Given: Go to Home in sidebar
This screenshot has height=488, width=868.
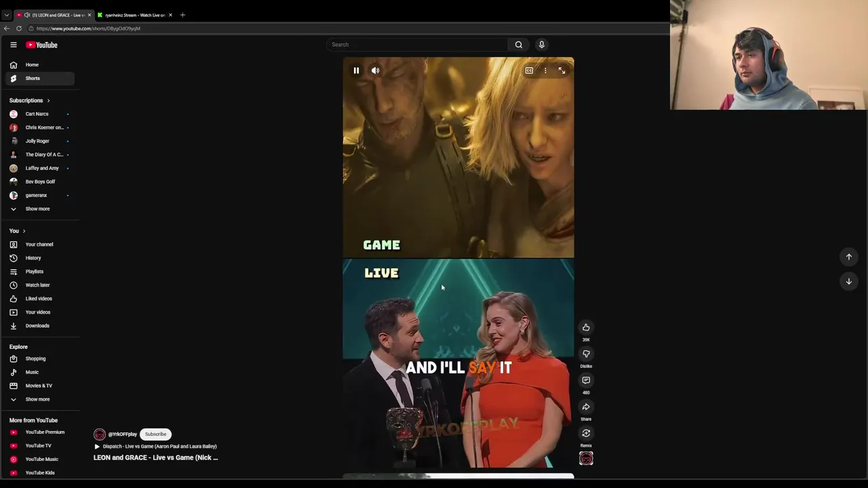Looking at the screenshot, I should (40, 64).
